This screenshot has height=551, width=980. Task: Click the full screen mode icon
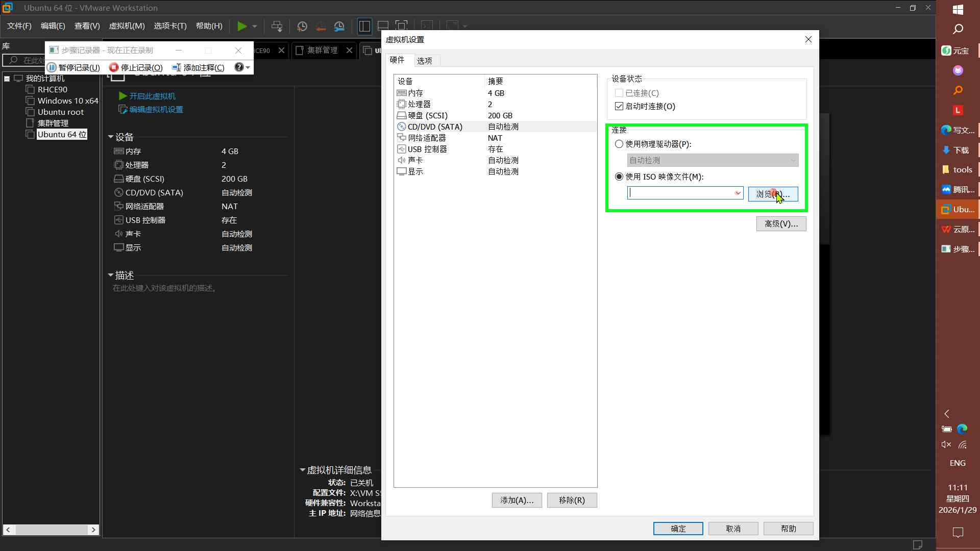(x=402, y=26)
